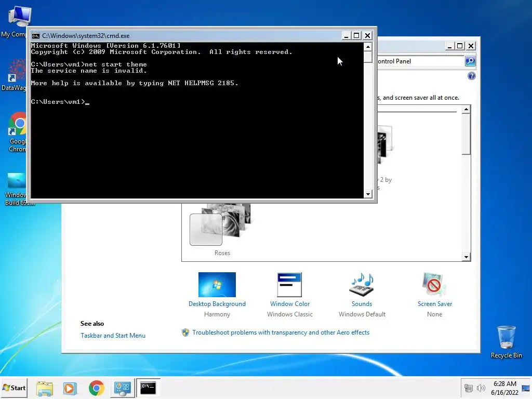Click the network icon in the system tray
The height and width of the screenshot is (399, 532).
[x=468, y=388]
